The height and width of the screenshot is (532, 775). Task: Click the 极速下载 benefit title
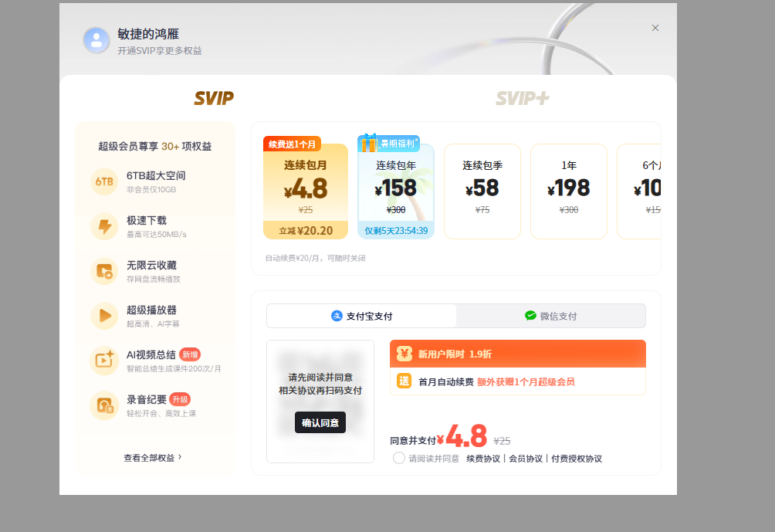click(x=147, y=221)
